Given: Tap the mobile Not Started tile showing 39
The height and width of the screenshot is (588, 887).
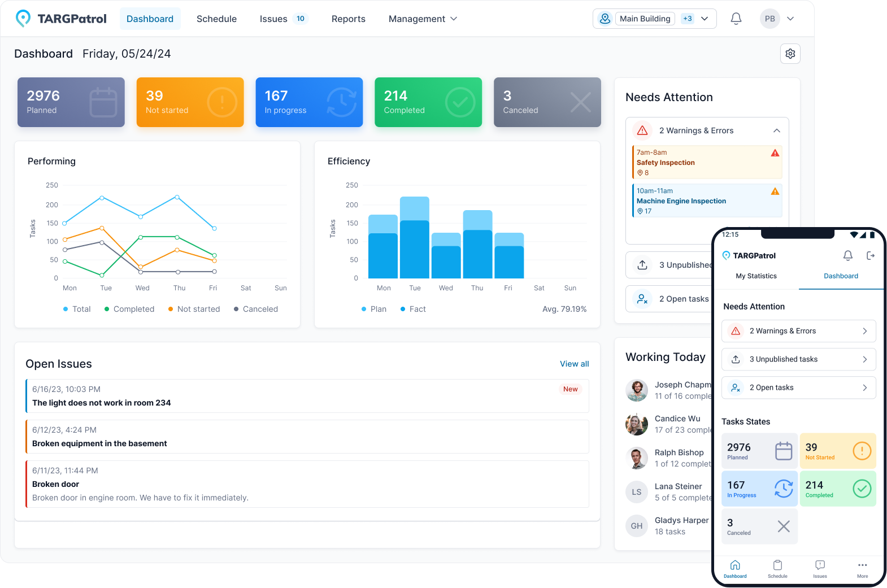Looking at the screenshot, I should [838, 451].
